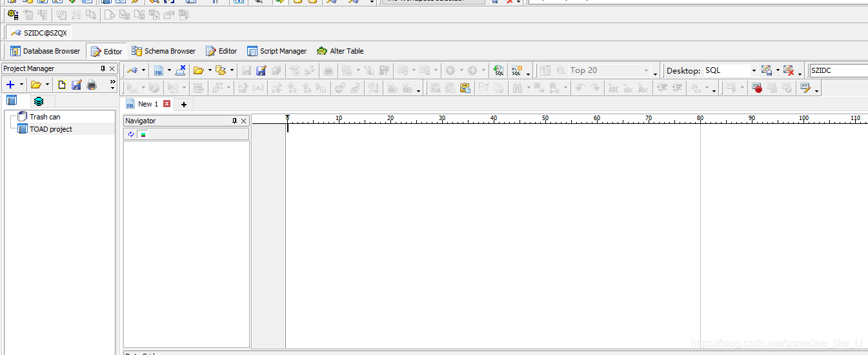Pin the Navigator panel
Screen dimensions: 868x355
click(234, 121)
